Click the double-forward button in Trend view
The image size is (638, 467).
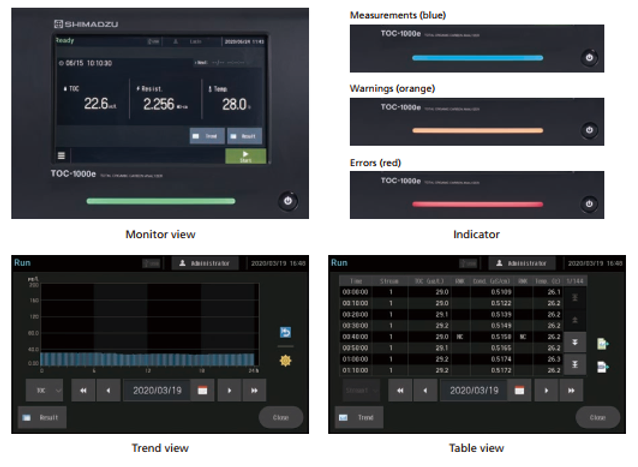254,391
